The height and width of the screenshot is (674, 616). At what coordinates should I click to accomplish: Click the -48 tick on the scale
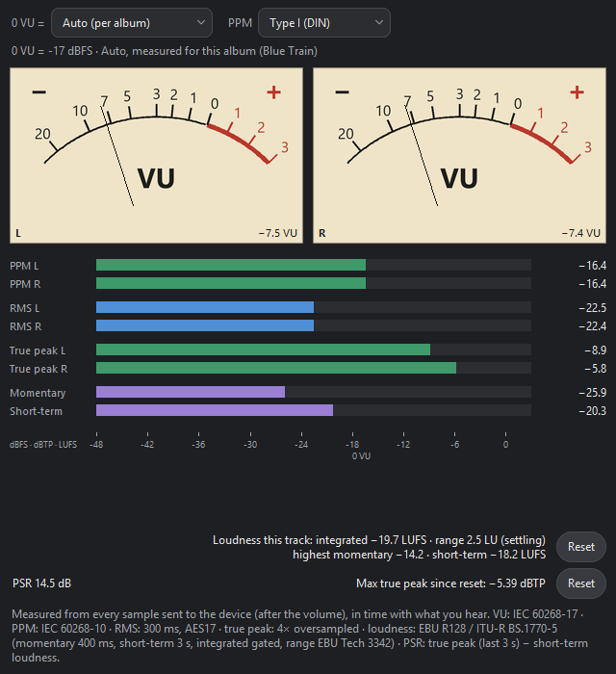click(96, 445)
